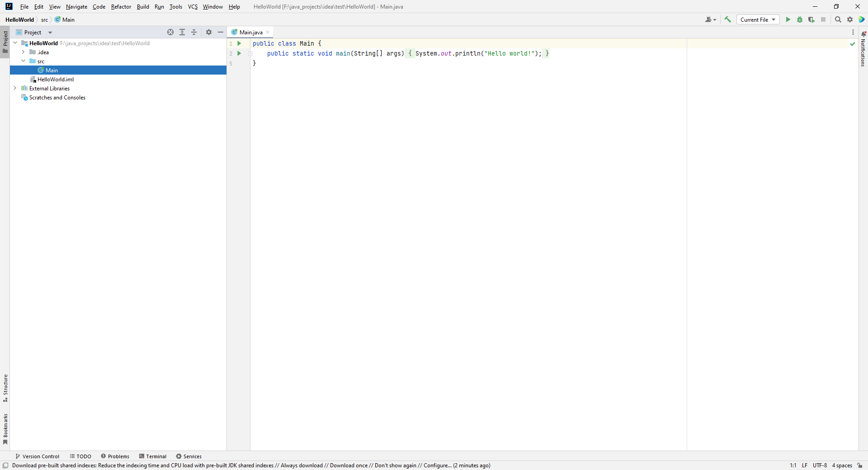Click Main breadcrumb in navigation bar
The image size is (868, 470).
65,19
